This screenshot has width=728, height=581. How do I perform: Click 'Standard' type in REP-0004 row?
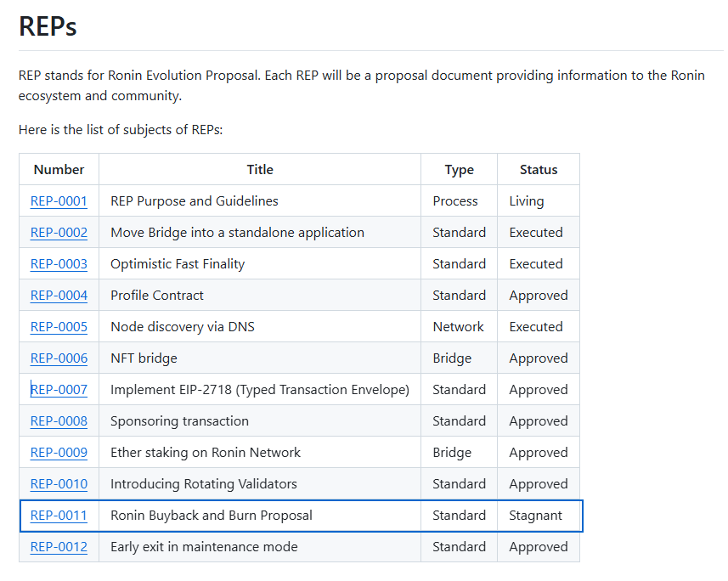pyautogui.click(x=460, y=296)
